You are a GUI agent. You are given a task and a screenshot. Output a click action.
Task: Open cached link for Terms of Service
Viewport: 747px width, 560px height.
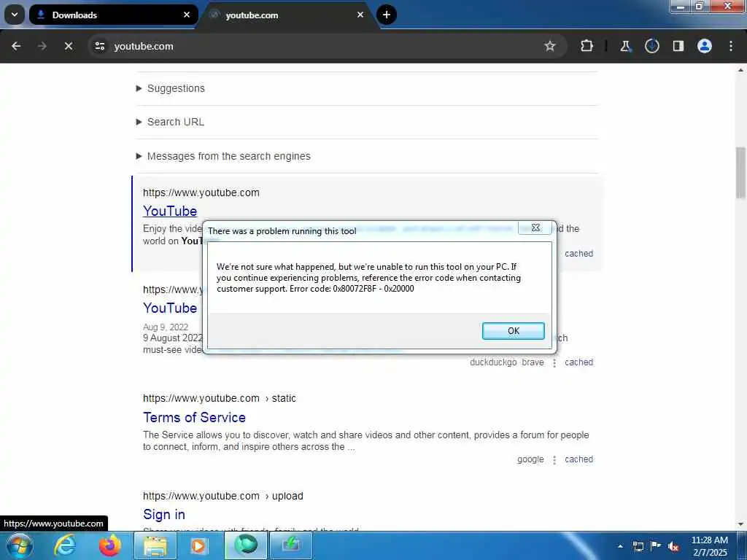578,459
